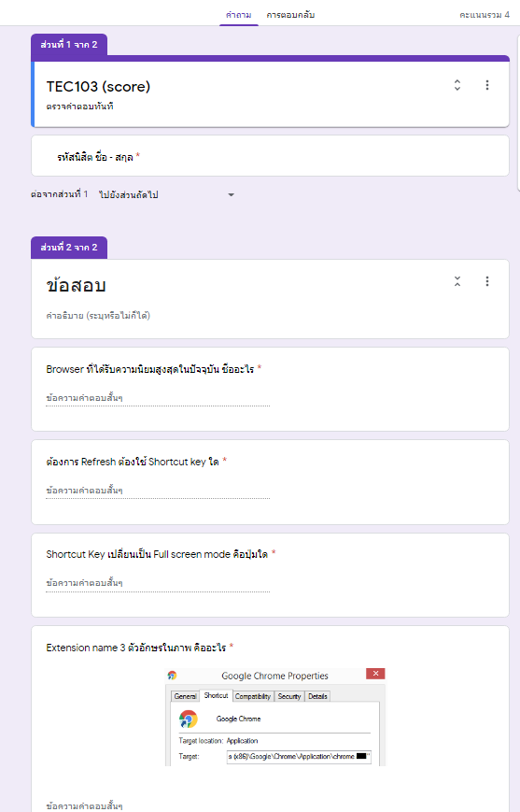This screenshot has height=812, width=520.
Task: Open three-dot options for ข้อสอบ section
Action: [487, 281]
